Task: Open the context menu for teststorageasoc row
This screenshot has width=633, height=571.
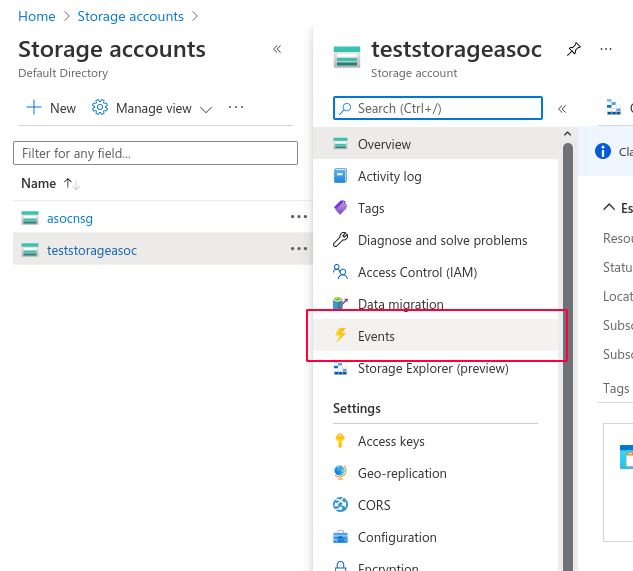Action: click(x=299, y=249)
